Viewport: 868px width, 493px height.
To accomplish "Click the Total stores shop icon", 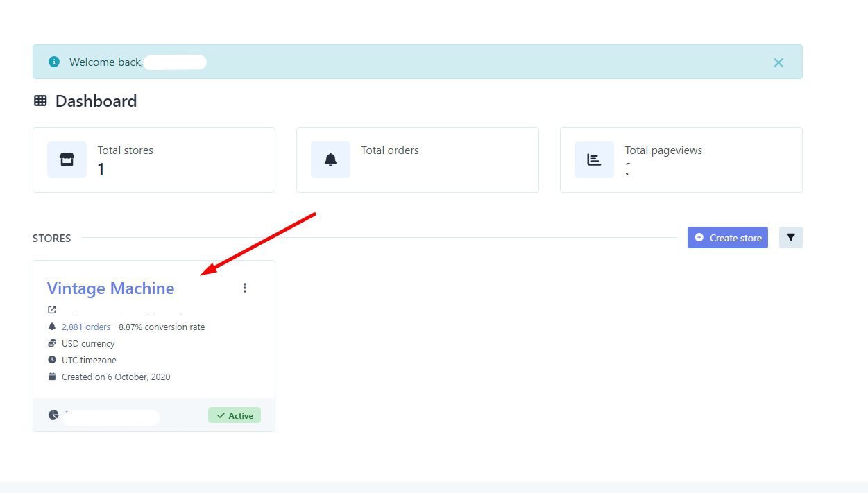I will [x=67, y=159].
